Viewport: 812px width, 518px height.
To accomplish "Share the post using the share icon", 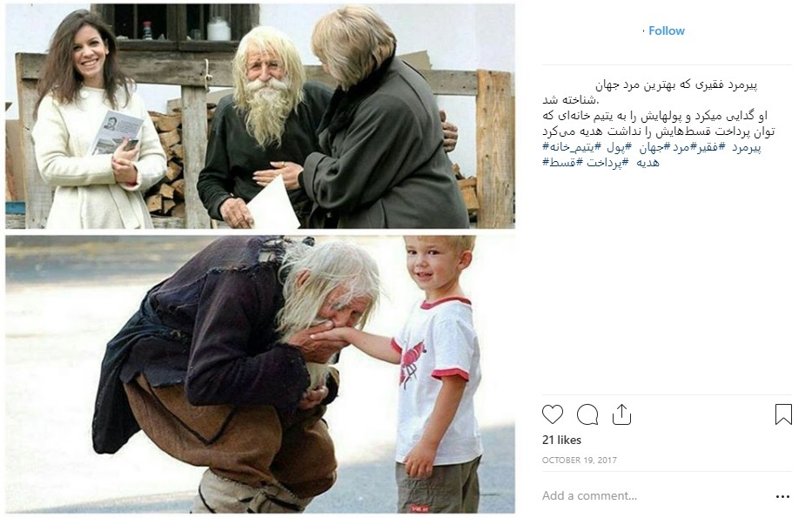I will 621,414.
